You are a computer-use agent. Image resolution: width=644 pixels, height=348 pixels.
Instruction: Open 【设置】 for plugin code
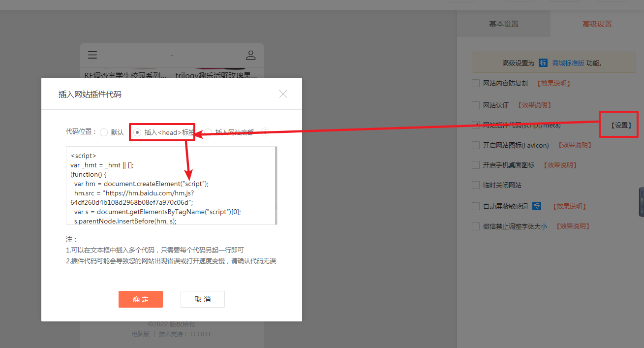click(x=621, y=125)
